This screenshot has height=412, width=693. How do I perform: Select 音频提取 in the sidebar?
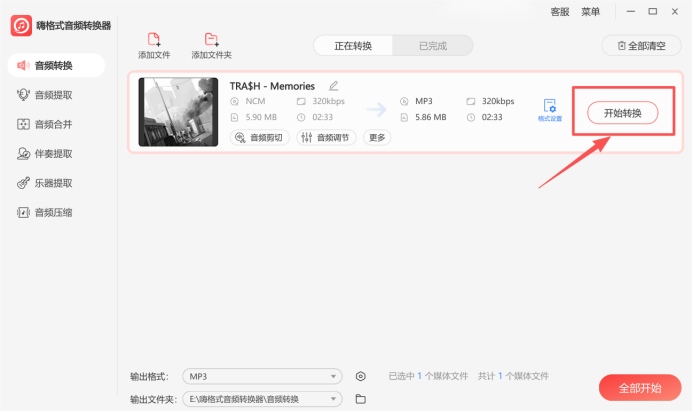[44, 95]
